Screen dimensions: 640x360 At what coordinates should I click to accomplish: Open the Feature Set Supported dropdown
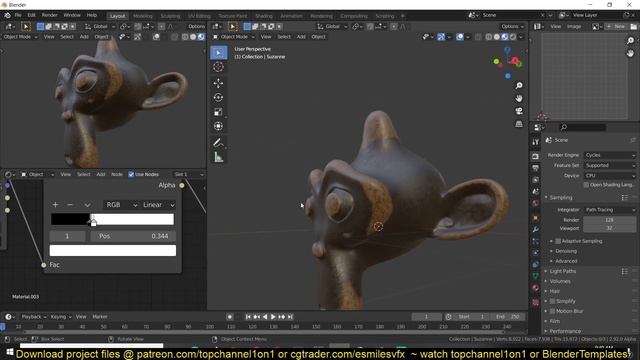coord(610,165)
